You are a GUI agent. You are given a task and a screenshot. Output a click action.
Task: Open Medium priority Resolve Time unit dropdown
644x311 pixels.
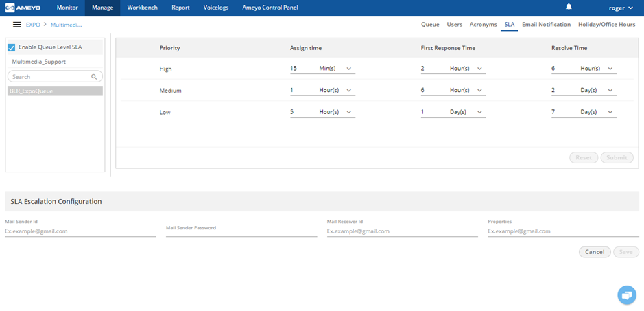coord(597,90)
